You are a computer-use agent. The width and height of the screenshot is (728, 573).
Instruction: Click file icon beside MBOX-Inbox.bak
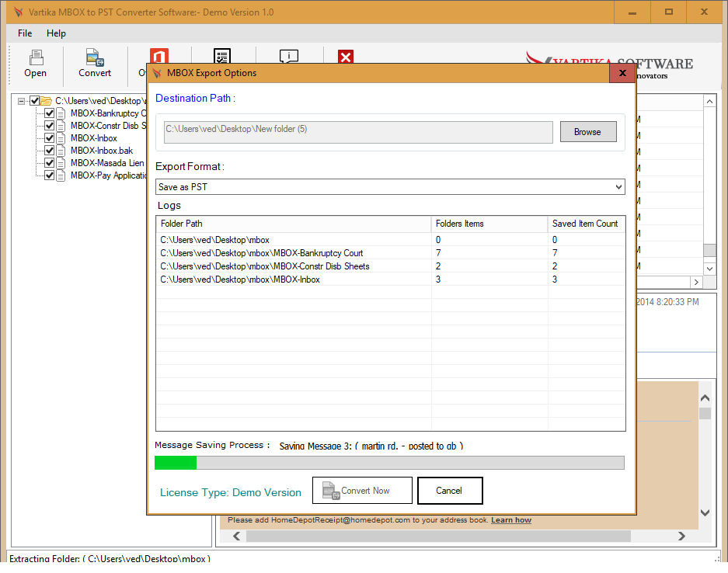tap(61, 151)
